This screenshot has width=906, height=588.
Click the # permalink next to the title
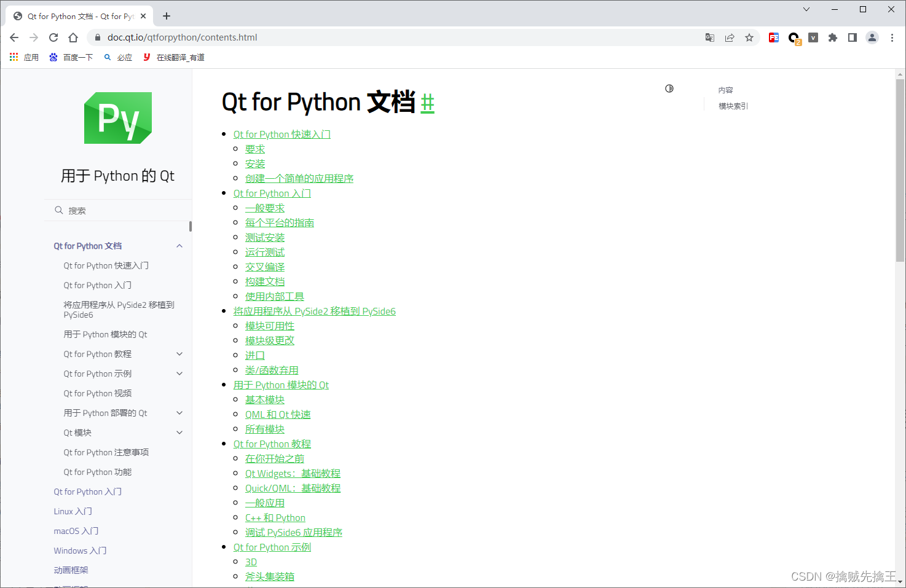[x=428, y=103]
